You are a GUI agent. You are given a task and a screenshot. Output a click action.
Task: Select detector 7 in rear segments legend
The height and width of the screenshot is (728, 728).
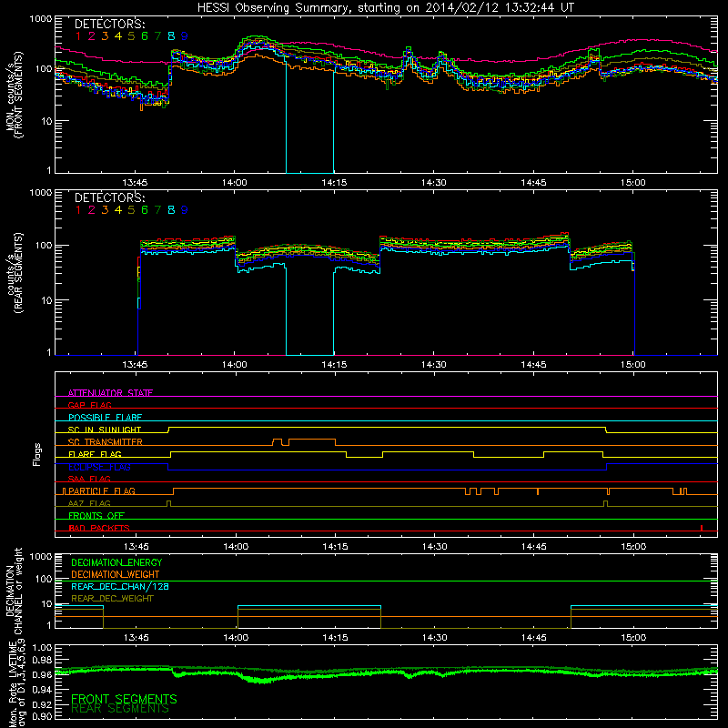[x=157, y=210]
